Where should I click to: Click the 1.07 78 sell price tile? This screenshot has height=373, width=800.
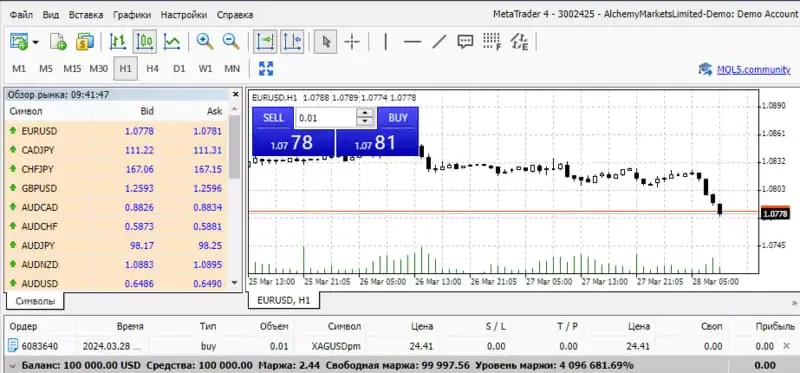(x=293, y=143)
